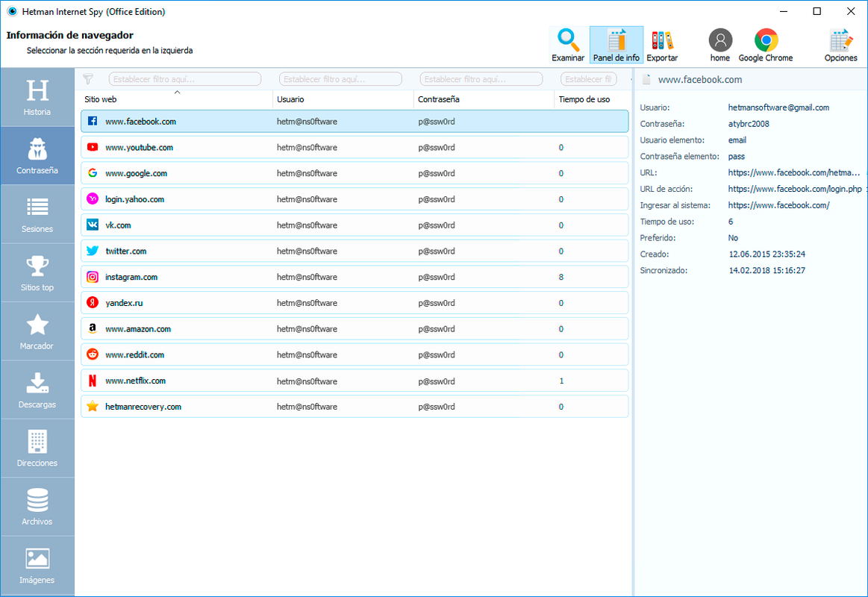Click the Creado date 12.06.2015 value

(x=767, y=254)
